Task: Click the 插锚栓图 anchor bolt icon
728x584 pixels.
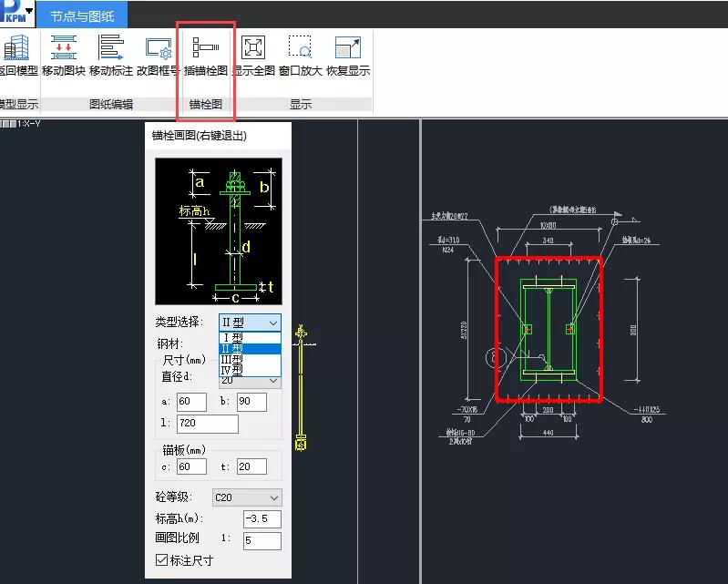Action: tap(206, 47)
